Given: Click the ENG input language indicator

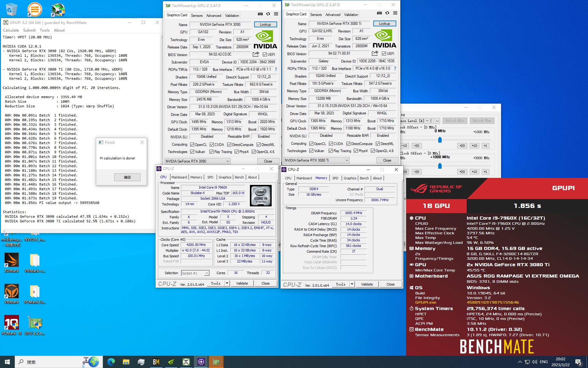Looking at the screenshot, I should (x=544, y=362).
